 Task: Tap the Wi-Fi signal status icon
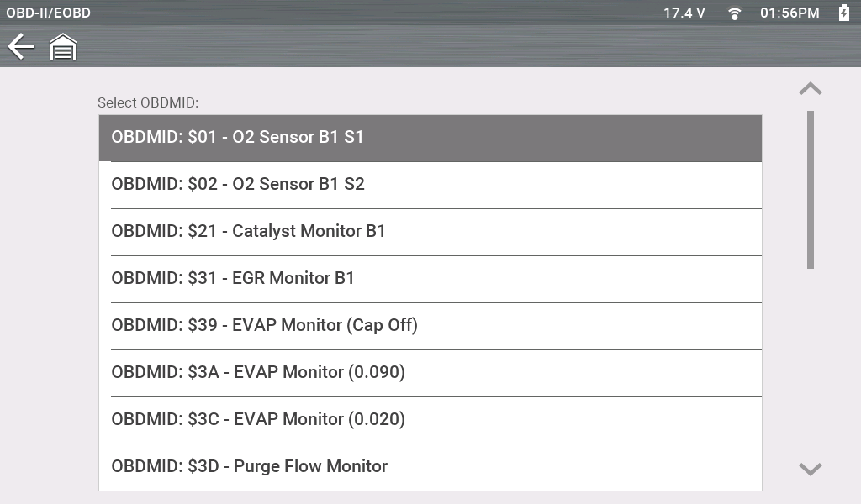pyautogui.click(x=735, y=13)
